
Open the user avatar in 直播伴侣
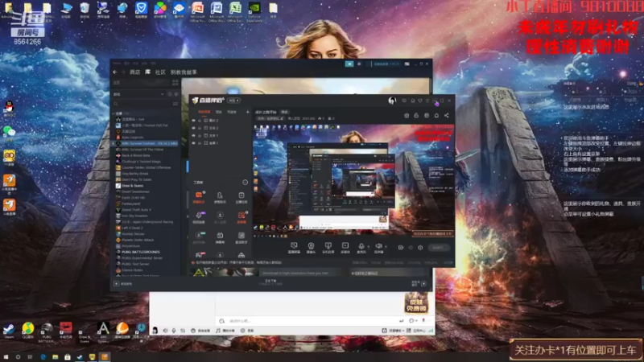pyautogui.click(x=392, y=101)
